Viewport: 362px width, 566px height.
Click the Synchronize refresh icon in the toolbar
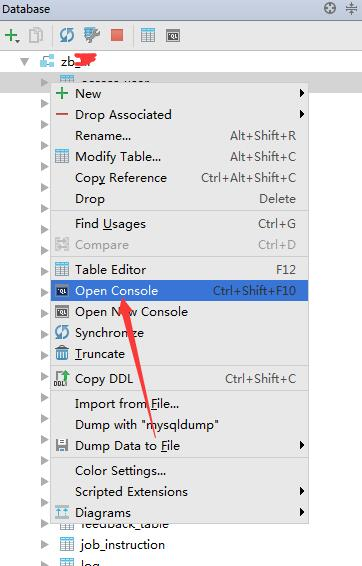coord(67,35)
